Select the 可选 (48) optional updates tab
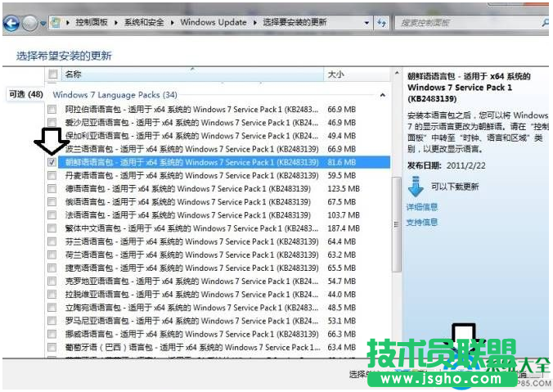Image resolution: width=553 pixels, height=392 pixels. (x=25, y=94)
